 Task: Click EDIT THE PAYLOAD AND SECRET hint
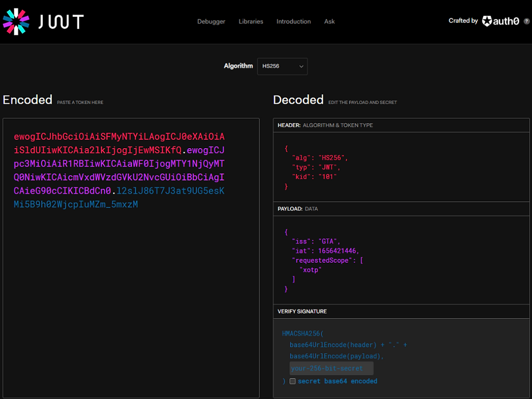[363, 102]
